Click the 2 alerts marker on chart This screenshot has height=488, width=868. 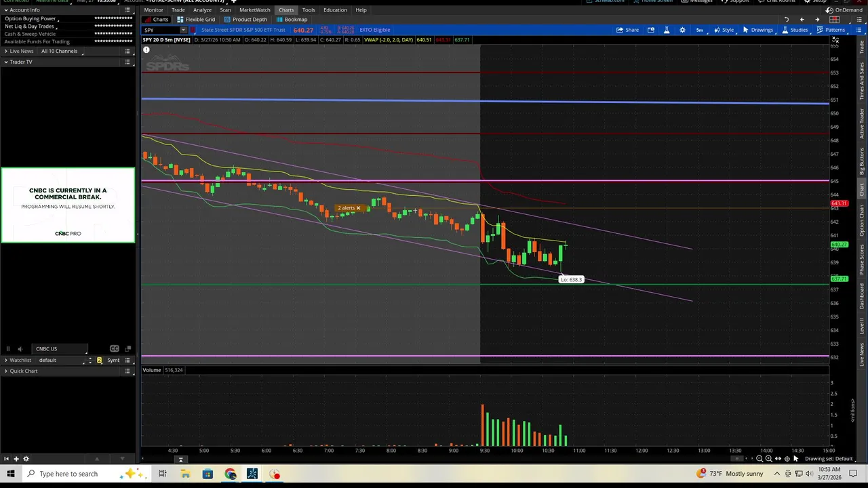coord(349,208)
